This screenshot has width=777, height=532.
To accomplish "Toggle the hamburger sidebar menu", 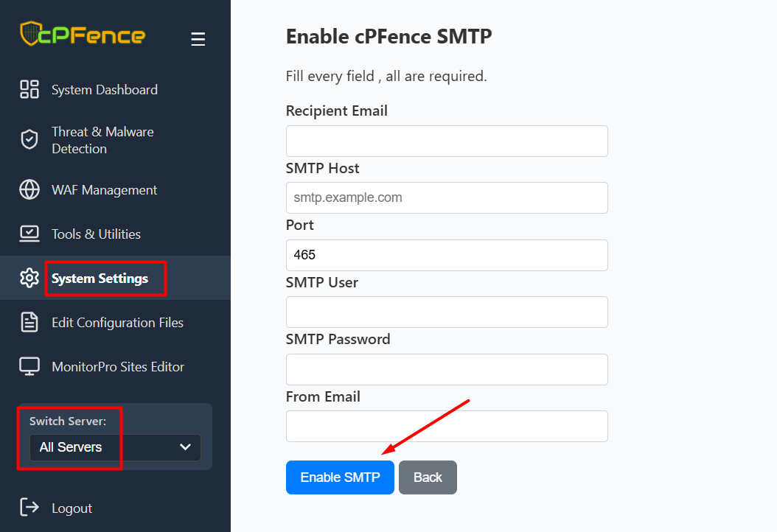I will (198, 39).
